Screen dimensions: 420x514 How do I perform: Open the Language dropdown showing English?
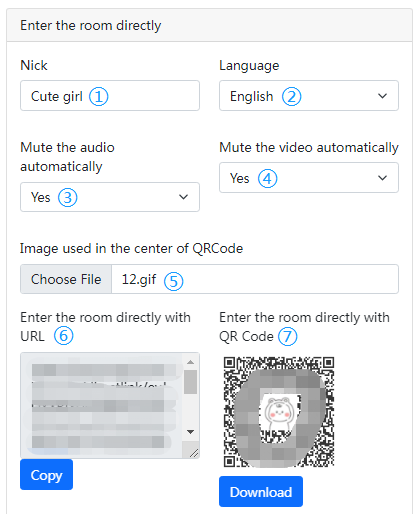pos(309,95)
